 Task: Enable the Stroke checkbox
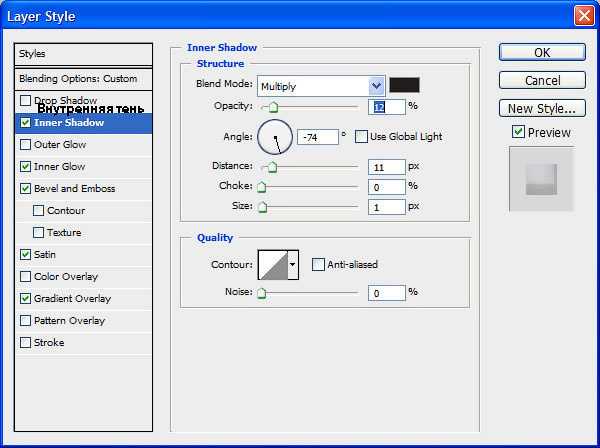click(x=25, y=342)
